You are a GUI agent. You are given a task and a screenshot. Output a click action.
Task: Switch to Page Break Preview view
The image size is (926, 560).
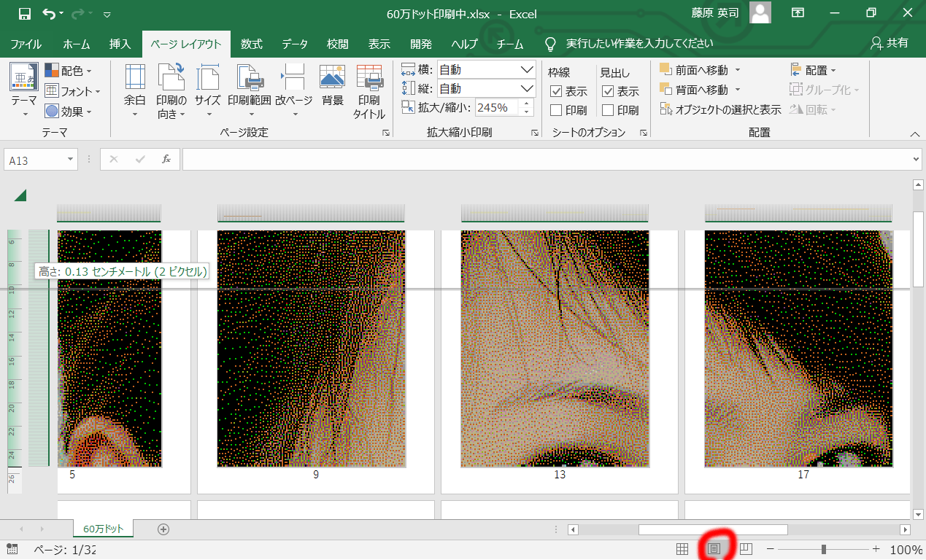(x=746, y=549)
